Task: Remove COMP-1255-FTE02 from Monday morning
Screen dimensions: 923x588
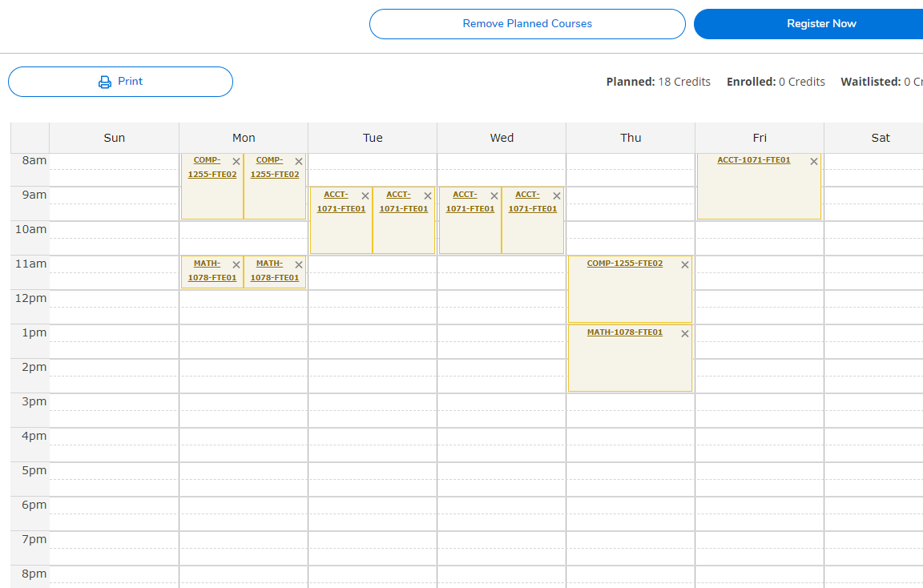Action: pyautogui.click(x=236, y=160)
